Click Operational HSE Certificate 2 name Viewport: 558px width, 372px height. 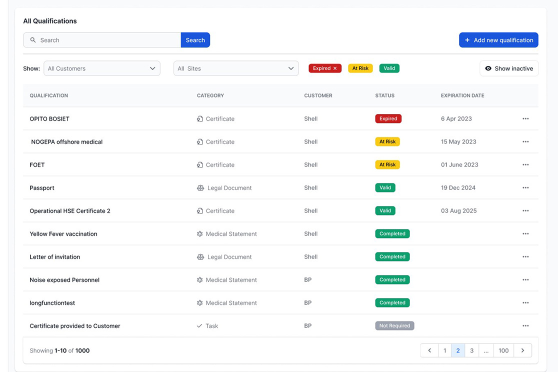[x=70, y=211]
